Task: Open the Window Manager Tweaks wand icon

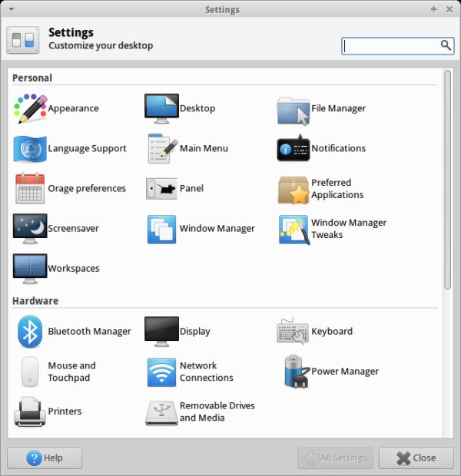Action: (294, 230)
